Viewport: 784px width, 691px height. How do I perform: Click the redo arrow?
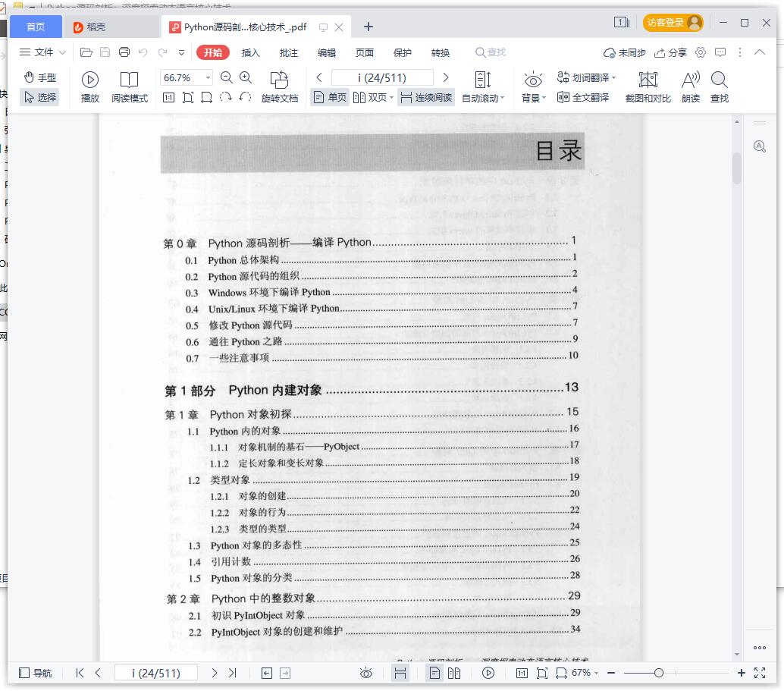[162, 52]
